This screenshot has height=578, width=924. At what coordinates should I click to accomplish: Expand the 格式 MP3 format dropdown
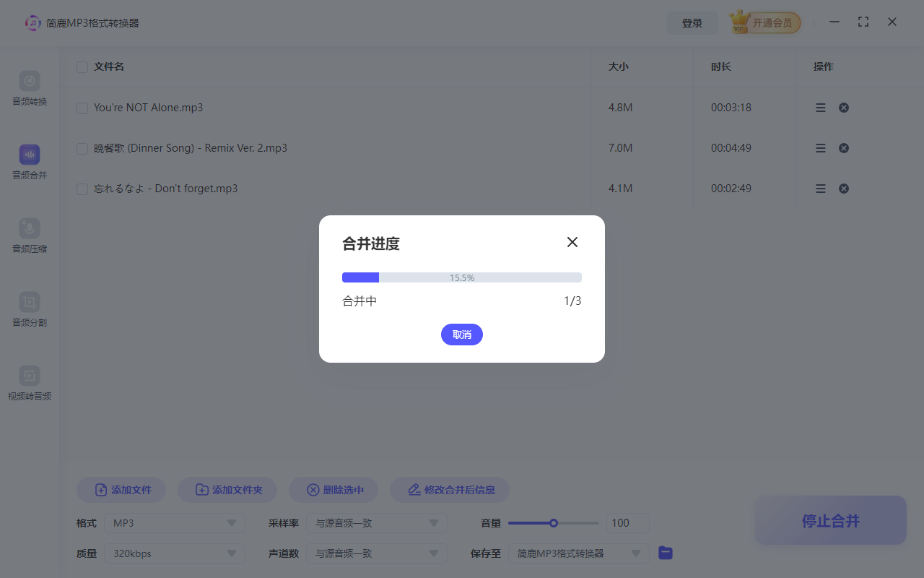175,523
